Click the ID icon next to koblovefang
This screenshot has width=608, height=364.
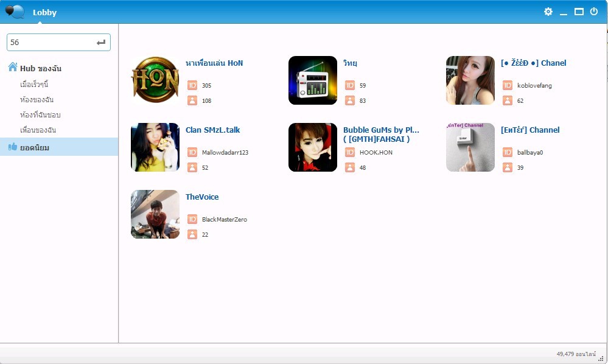pos(508,85)
